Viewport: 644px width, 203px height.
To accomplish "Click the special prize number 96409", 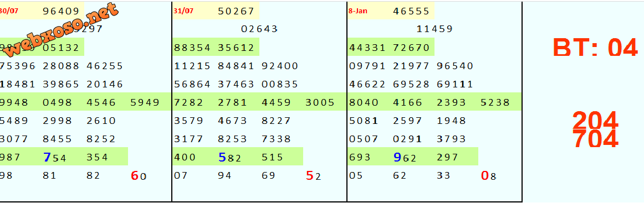I will pos(61,11).
